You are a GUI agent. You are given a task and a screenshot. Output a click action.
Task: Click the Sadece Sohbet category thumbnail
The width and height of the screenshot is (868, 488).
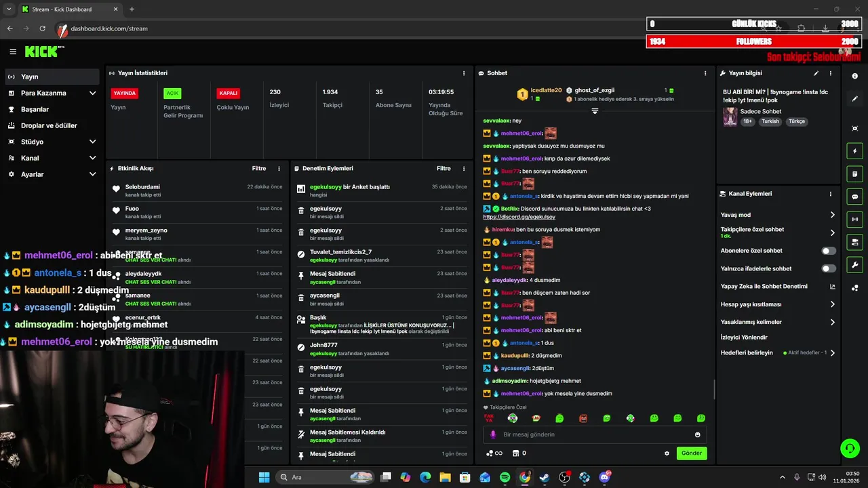[x=730, y=116]
